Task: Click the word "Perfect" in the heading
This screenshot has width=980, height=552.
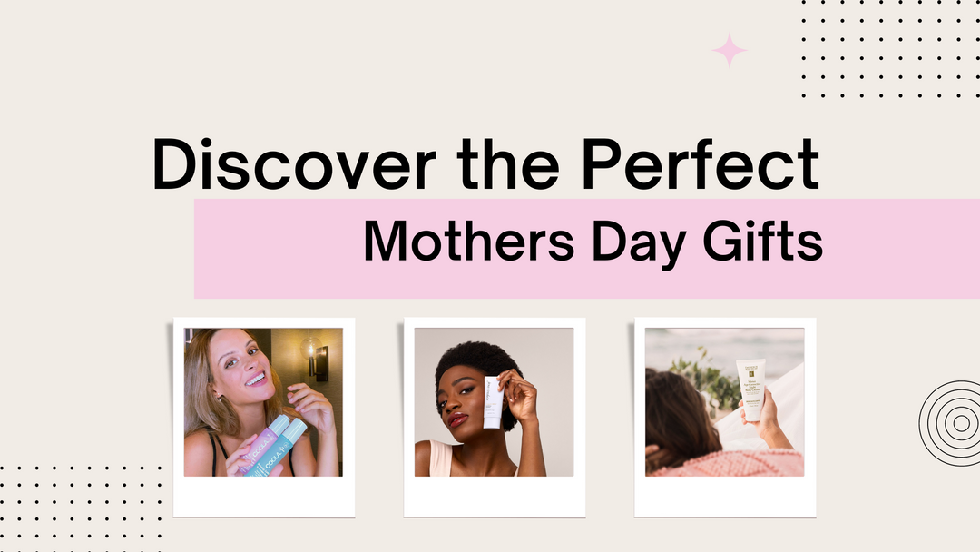Action: [x=699, y=163]
